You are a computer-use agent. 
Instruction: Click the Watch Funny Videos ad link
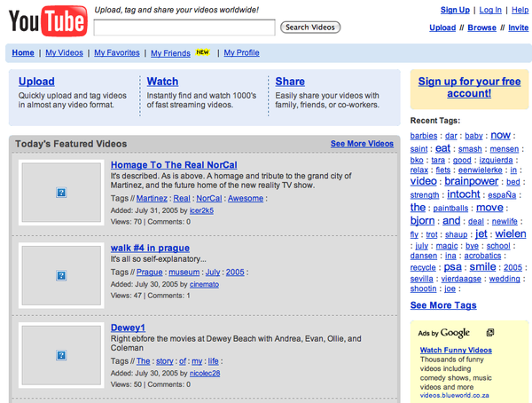[456, 350]
